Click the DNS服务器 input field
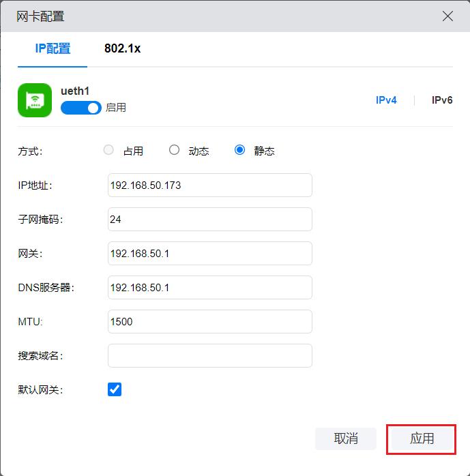The height and width of the screenshot is (476, 470). pos(209,288)
